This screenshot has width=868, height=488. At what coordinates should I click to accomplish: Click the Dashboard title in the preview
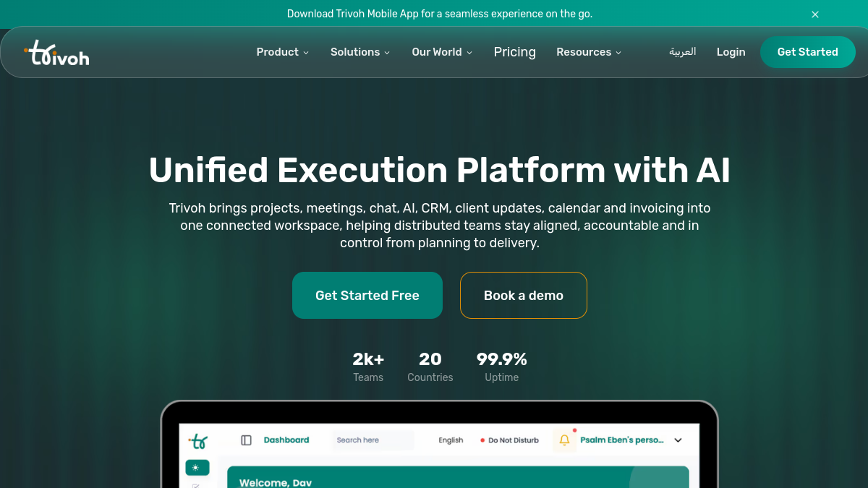coord(286,440)
